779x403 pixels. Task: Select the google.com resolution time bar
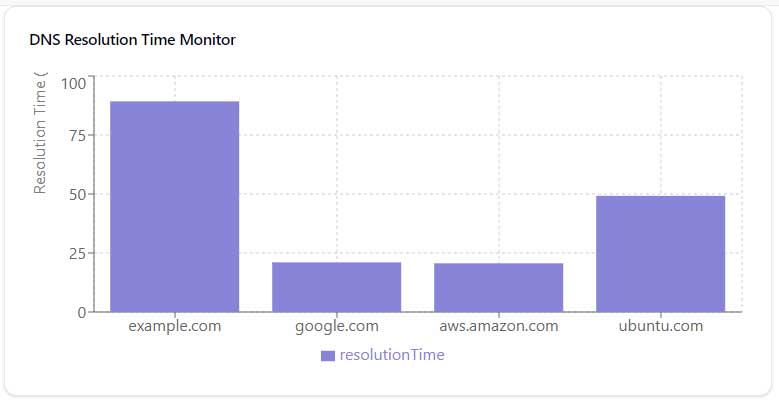336,286
